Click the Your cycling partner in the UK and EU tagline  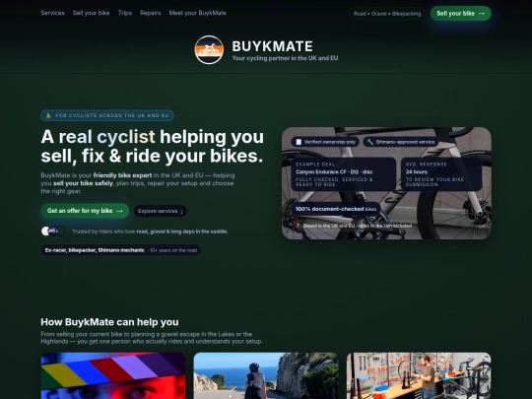[x=285, y=58]
